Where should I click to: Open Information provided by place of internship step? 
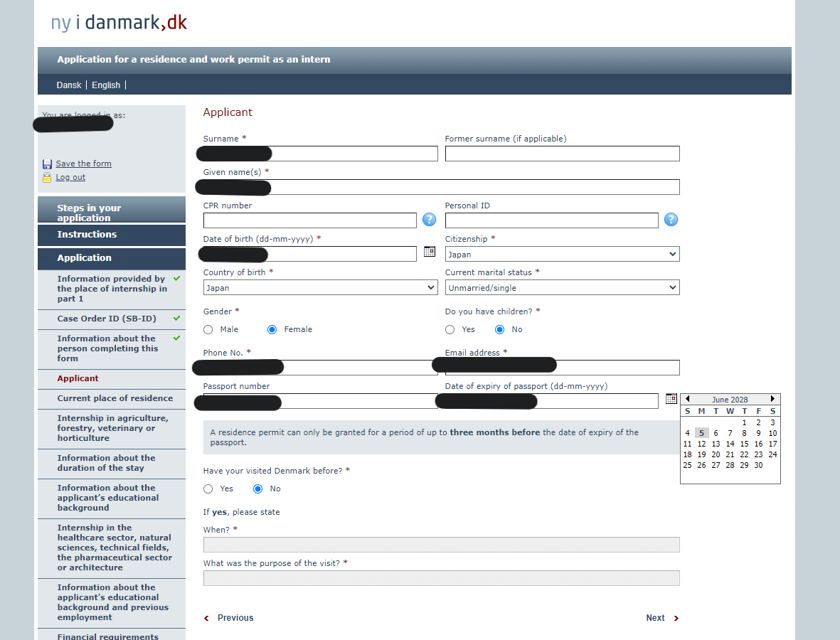point(112,289)
